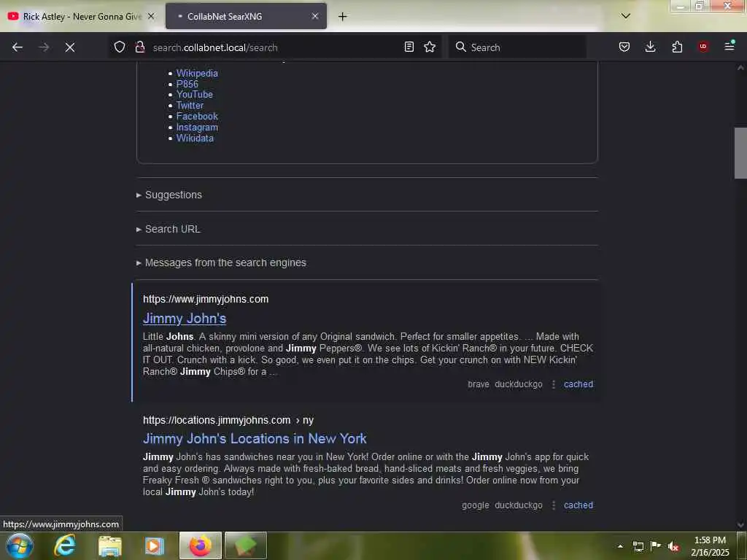Select the Firefox taskbar button
Screen dimensions: 747x560
201,545
